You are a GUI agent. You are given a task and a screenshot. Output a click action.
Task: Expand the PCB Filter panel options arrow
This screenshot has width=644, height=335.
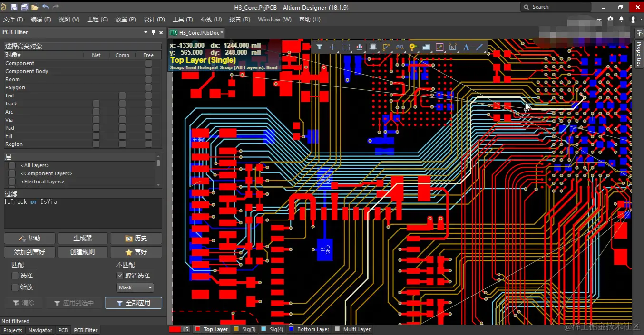[x=146, y=32]
